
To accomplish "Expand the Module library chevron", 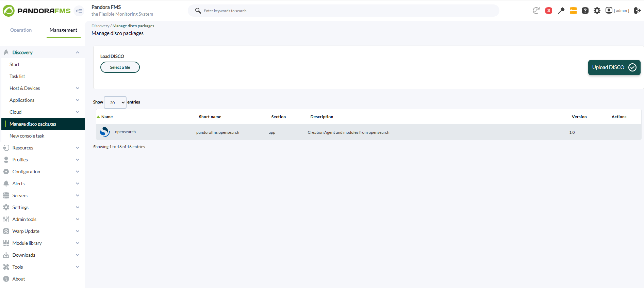I will [78, 243].
